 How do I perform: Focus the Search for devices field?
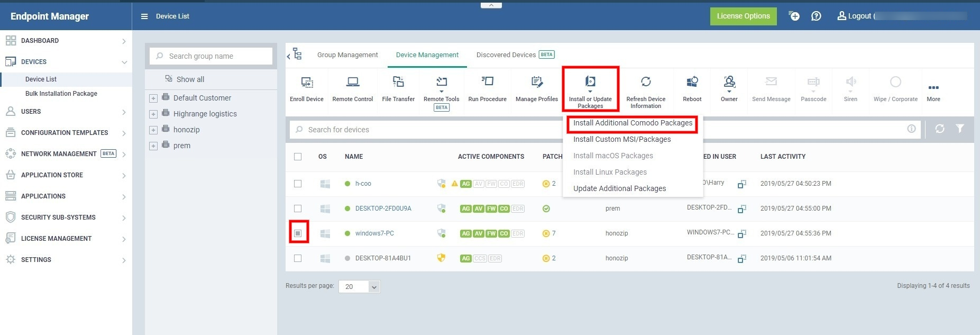605,129
